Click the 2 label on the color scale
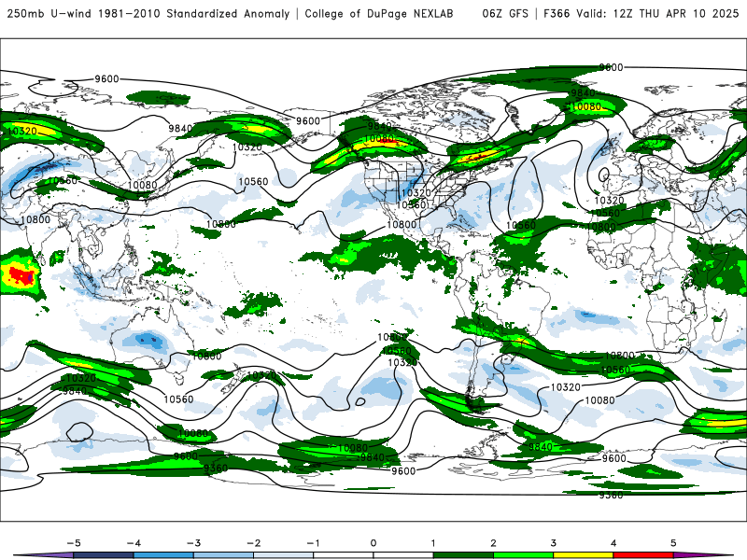Screen dimensions: 747x560 (493, 543)
